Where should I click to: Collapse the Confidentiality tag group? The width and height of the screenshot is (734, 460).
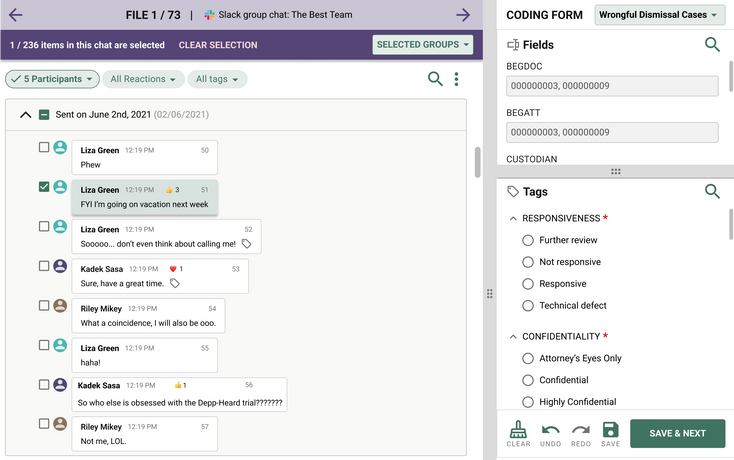513,336
